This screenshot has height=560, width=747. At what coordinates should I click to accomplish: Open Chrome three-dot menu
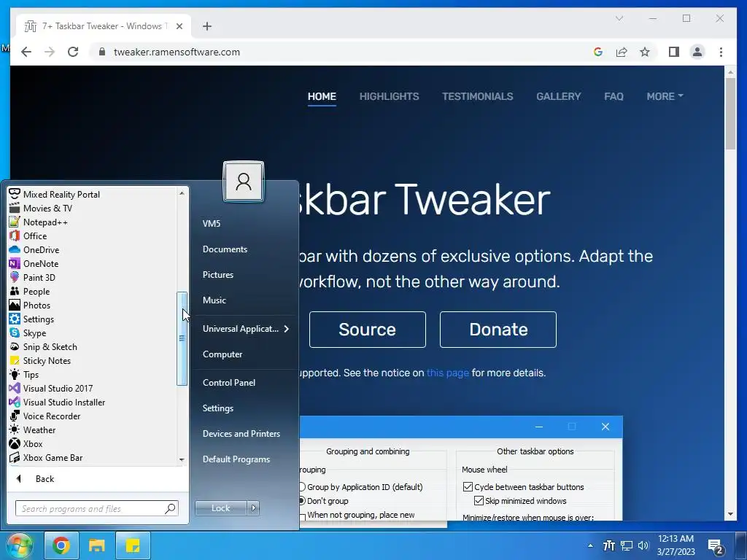(721, 52)
